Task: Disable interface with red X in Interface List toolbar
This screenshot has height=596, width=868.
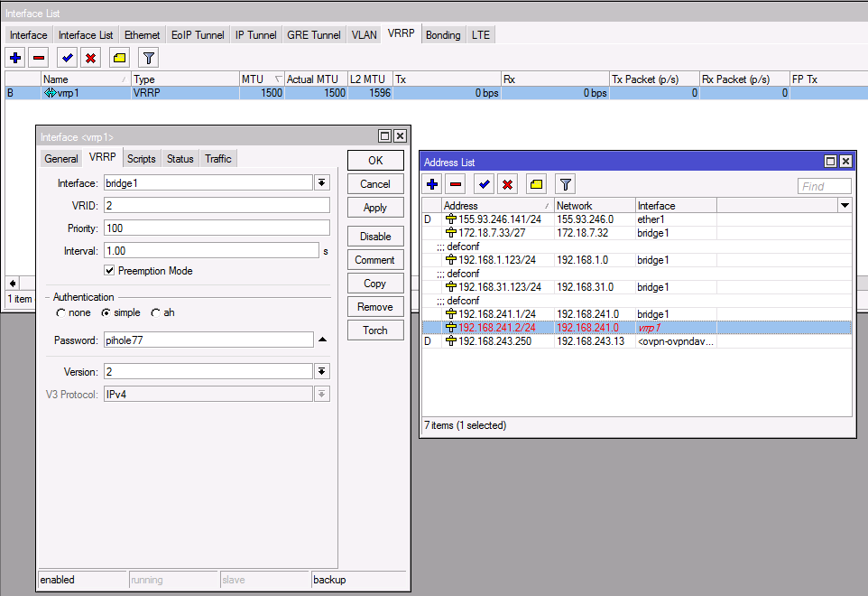Action: tap(91, 58)
